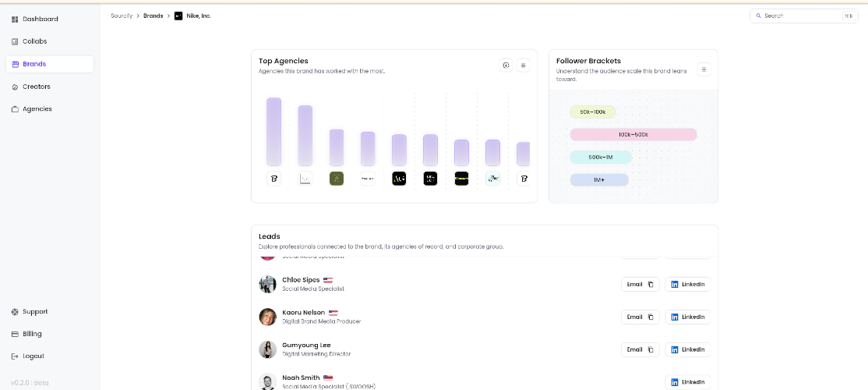Select the Brands sidebar item
Screen dimensions: 868x390
point(50,64)
